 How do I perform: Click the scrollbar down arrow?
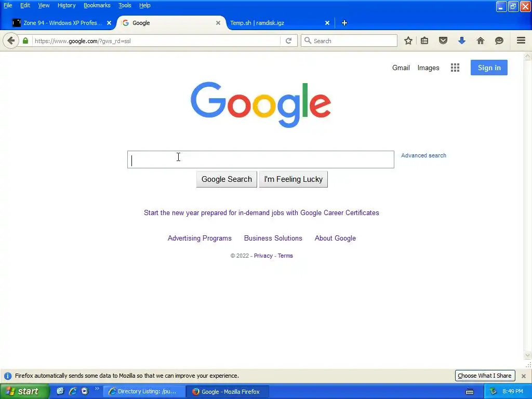tap(528, 355)
